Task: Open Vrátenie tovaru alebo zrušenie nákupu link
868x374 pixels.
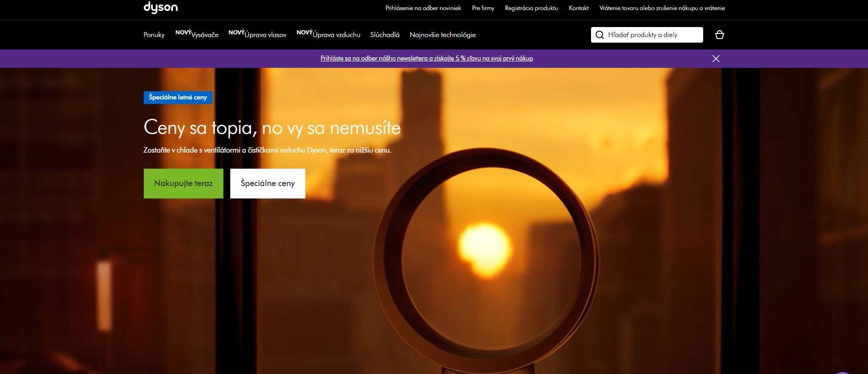Action: click(x=662, y=8)
